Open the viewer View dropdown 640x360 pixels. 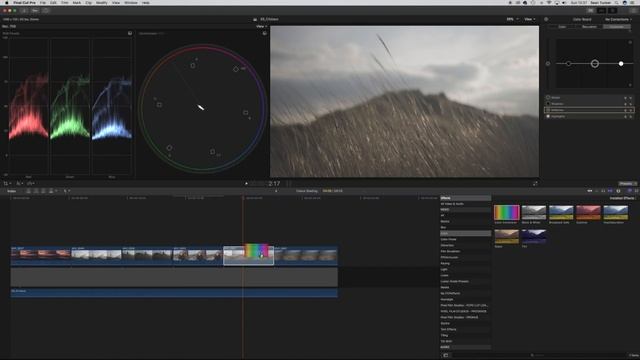point(529,19)
